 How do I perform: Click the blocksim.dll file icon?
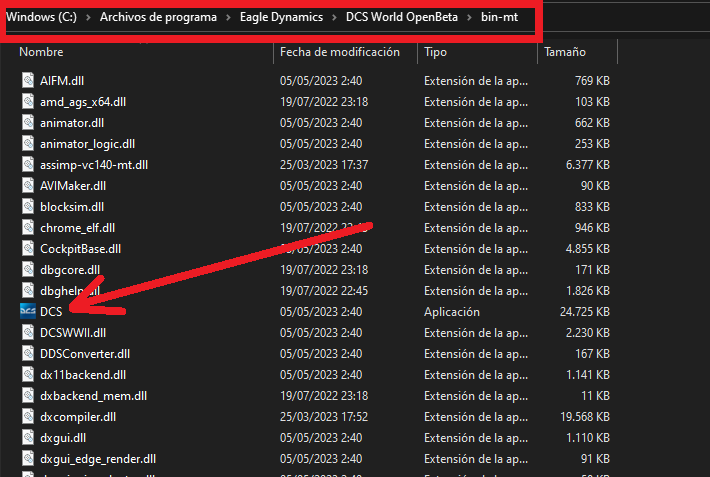point(28,206)
